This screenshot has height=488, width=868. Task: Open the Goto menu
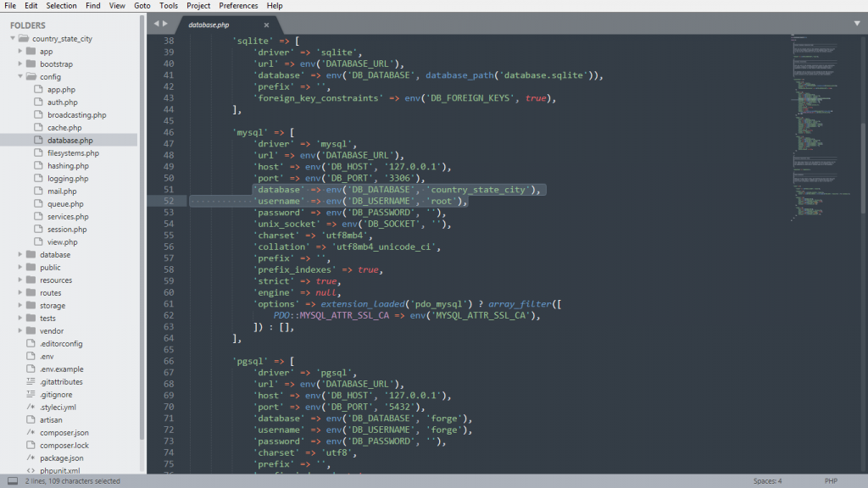[x=142, y=6]
